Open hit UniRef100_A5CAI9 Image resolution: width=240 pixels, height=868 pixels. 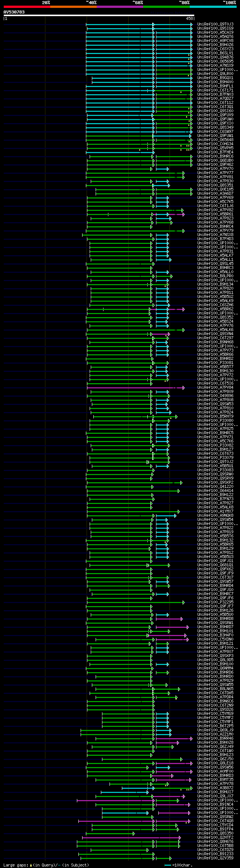(215, 32)
